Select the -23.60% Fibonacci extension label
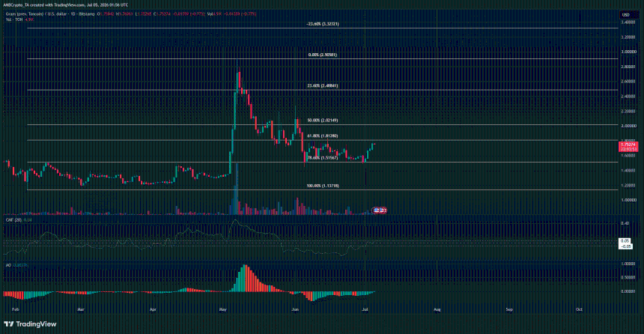The height and width of the screenshot is (334, 644). point(323,24)
